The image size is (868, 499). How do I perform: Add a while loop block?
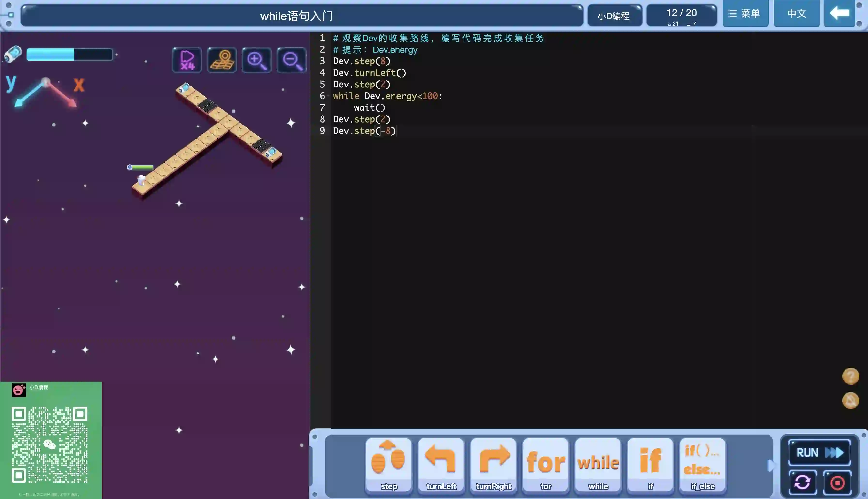click(x=598, y=465)
